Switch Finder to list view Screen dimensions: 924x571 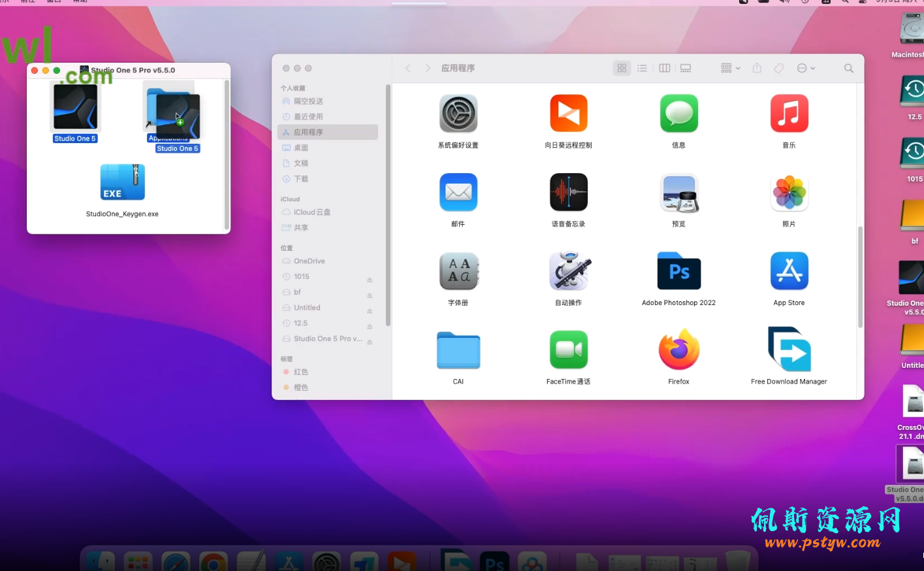[x=643, y=68]
